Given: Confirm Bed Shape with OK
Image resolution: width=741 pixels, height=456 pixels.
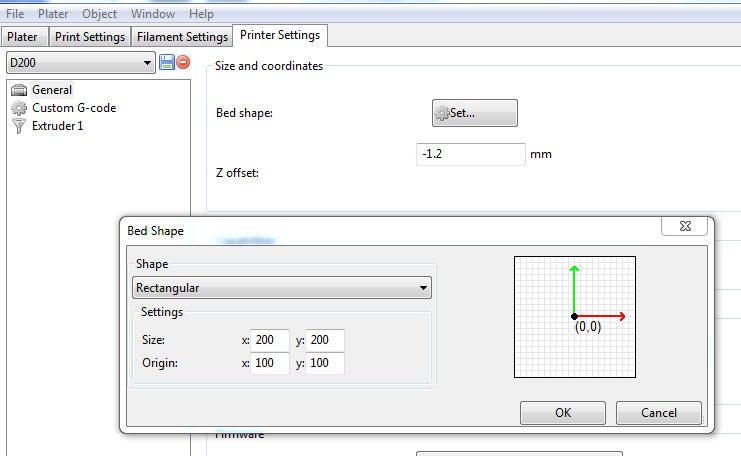Looking at the screenshot, I should (x=563, y=413).
